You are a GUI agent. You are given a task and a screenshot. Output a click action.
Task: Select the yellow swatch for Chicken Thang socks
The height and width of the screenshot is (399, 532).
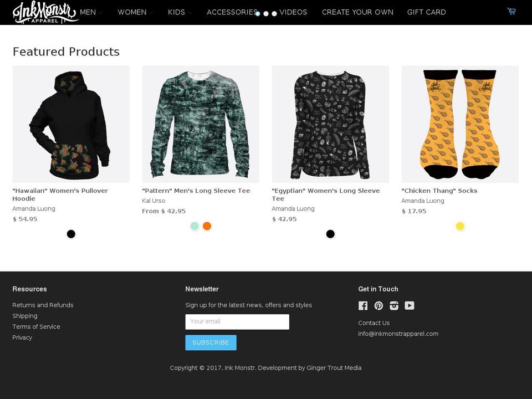(x=460, y=226)
